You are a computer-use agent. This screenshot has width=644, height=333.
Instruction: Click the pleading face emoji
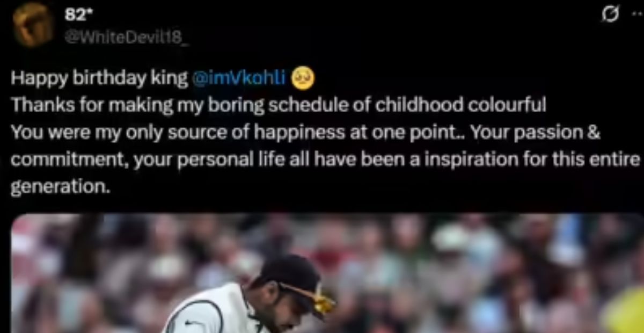(303, 79)
